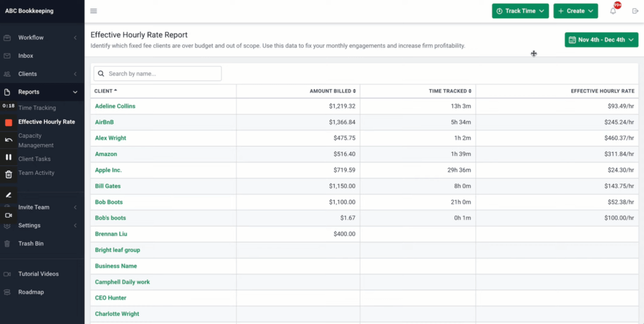
Task: Click the recording overlay's undo arrow icon
Action: [x=8, y=140]
